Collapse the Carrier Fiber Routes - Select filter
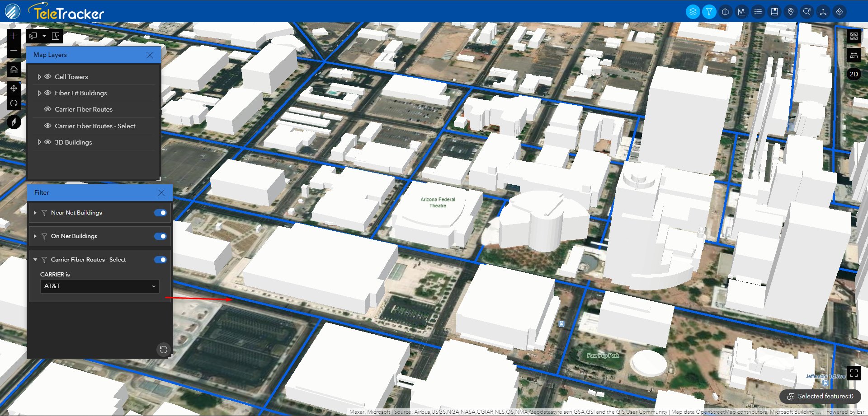Image resolution: width=868 pixels, height=416 pixels. 35,260
